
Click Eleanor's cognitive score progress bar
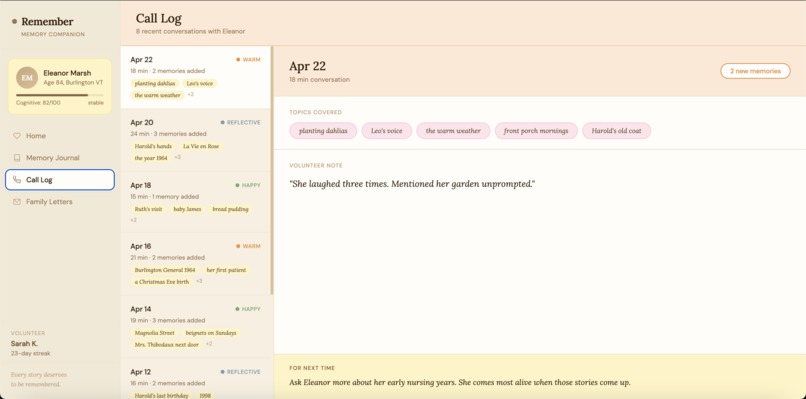click(60, 95)
